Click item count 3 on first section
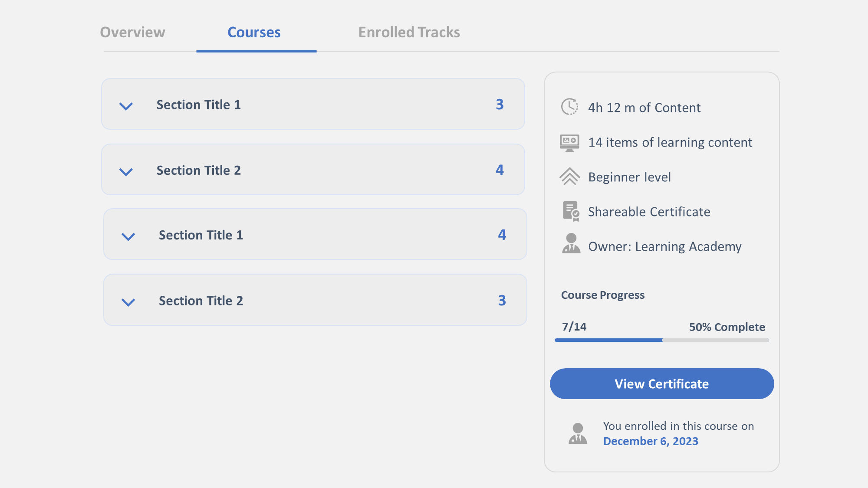Viewport: 868px width, 488px height. coord(500,104)
